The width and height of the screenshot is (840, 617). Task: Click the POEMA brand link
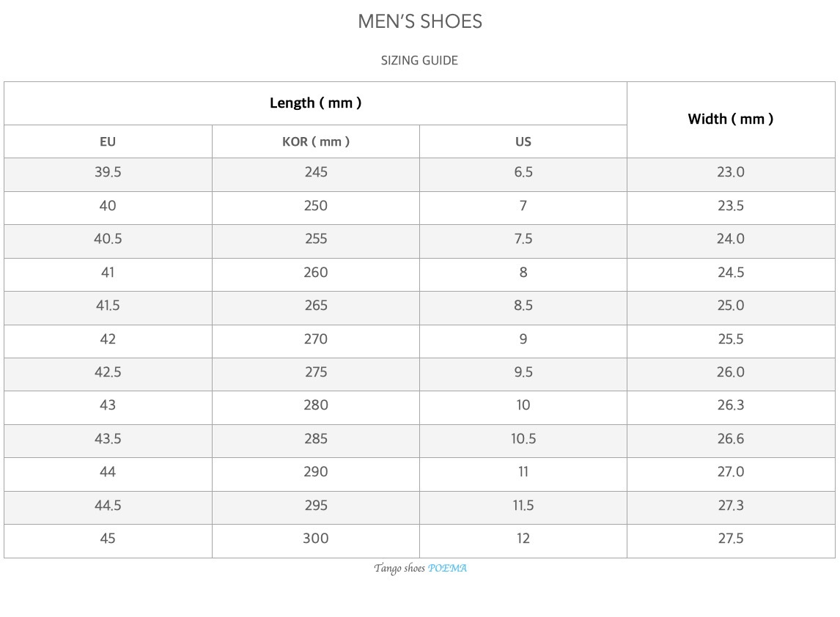447,568
